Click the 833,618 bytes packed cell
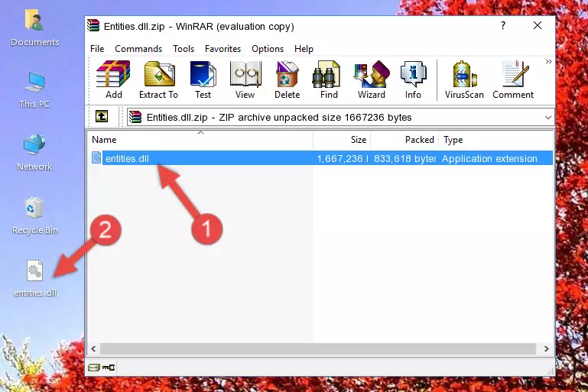This screenshot has height=392, width=588. point(404,158)
